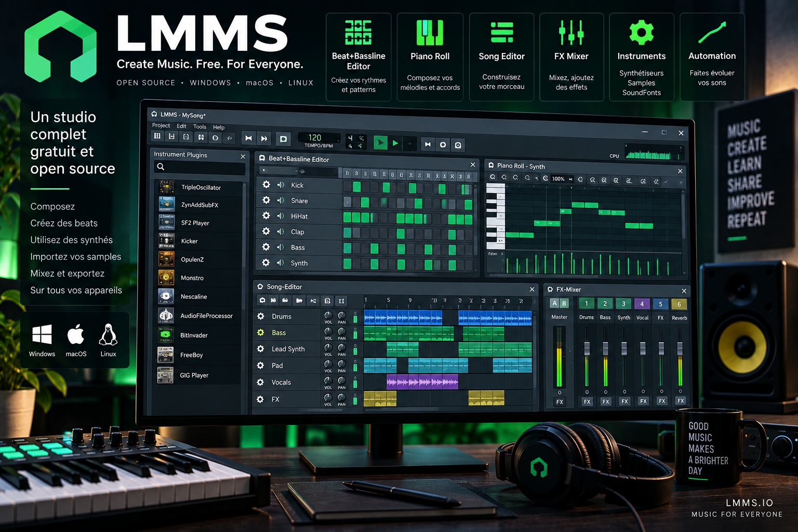The image size is (798, 532).
Task: Choose the Monstro plugin icon
Action: click(x=166, y=277)
